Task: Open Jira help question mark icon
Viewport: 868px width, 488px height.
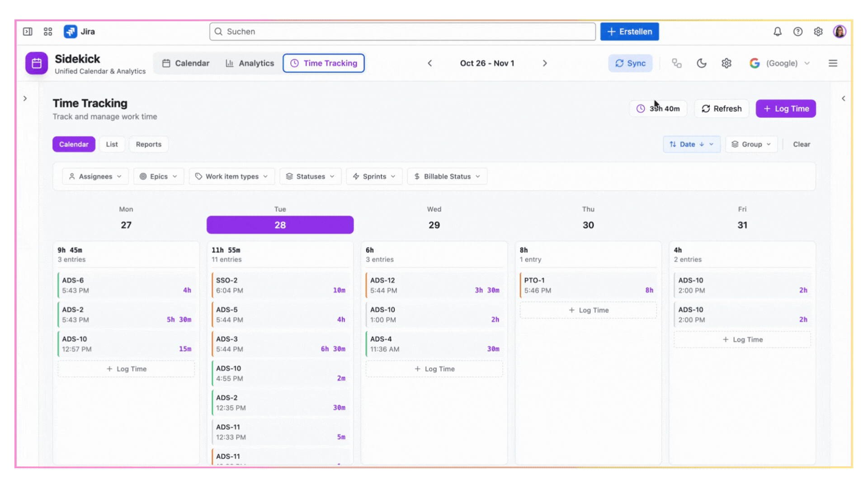Action: [797, 32]
